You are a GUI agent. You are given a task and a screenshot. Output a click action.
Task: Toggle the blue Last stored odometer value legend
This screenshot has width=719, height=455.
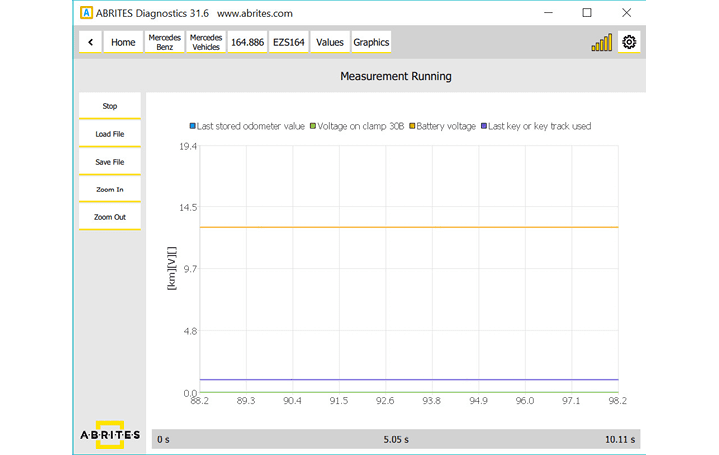coord(193,127)
